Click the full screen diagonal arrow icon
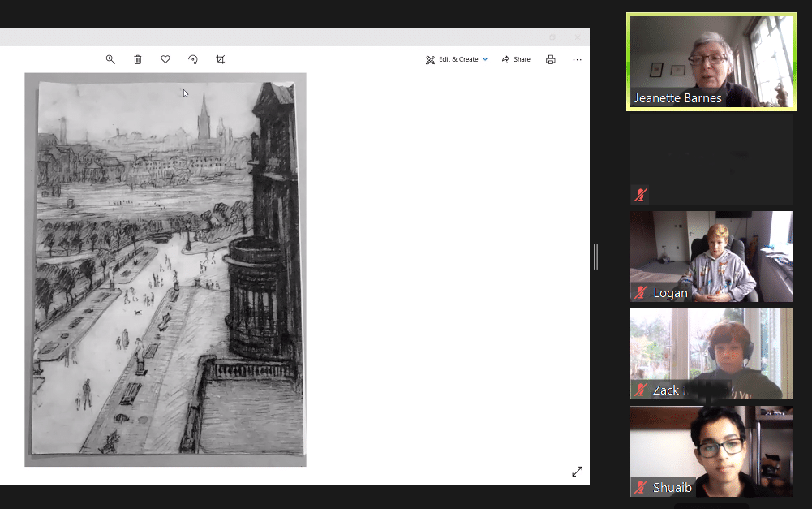The image size is (812, 509). tap(577, 472)
